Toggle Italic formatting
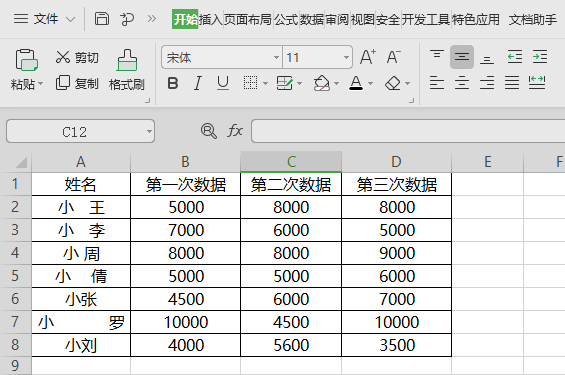This screenshot has height=375, width=565. [198, 83]
